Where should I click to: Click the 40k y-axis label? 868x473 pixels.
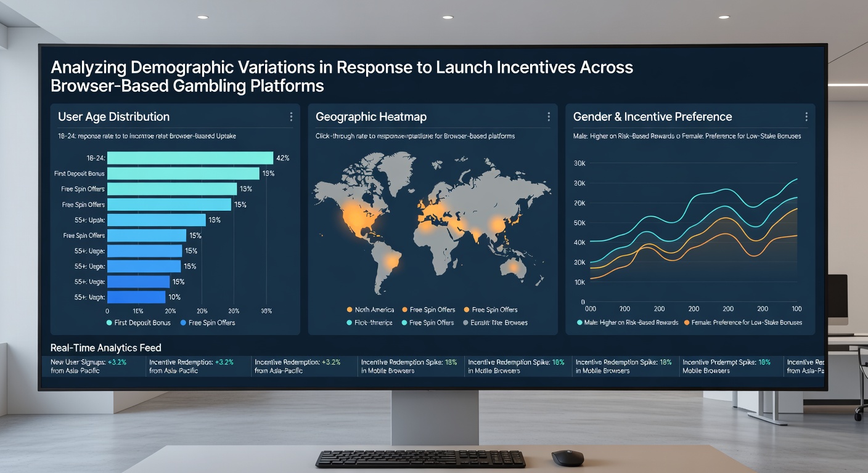coord(579,243)
